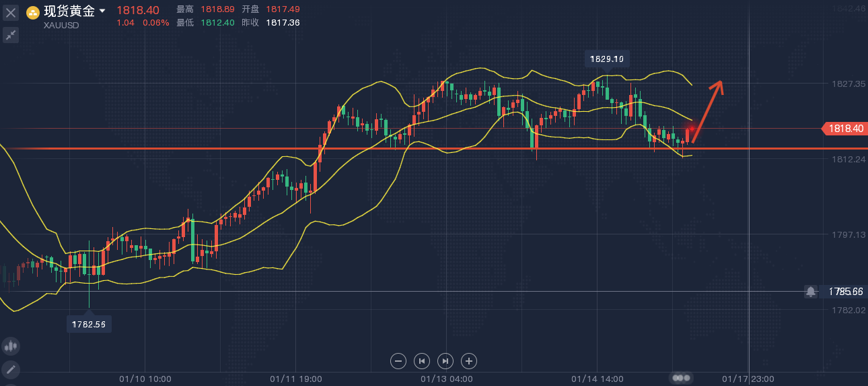This screenshot has width=868, height=386.
Task: Open the candlestick chart type selector
Action: [10, 347]
